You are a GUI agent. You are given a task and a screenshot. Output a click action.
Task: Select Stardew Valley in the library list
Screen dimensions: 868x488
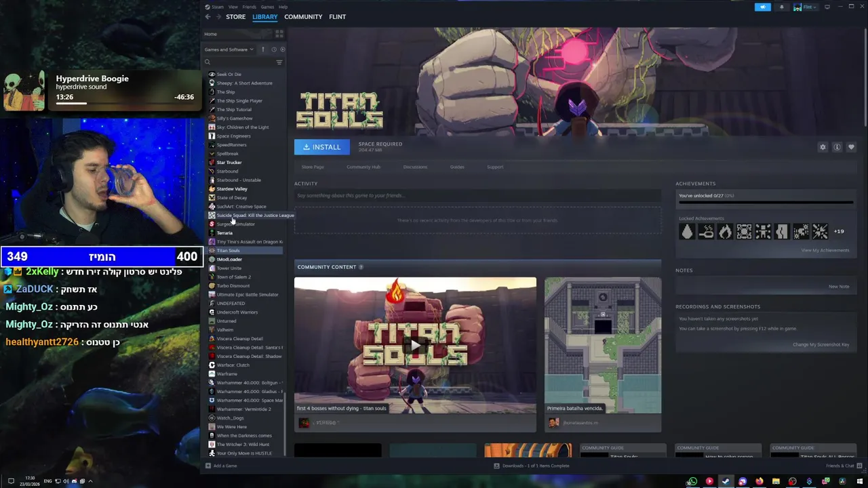point(232,189)
